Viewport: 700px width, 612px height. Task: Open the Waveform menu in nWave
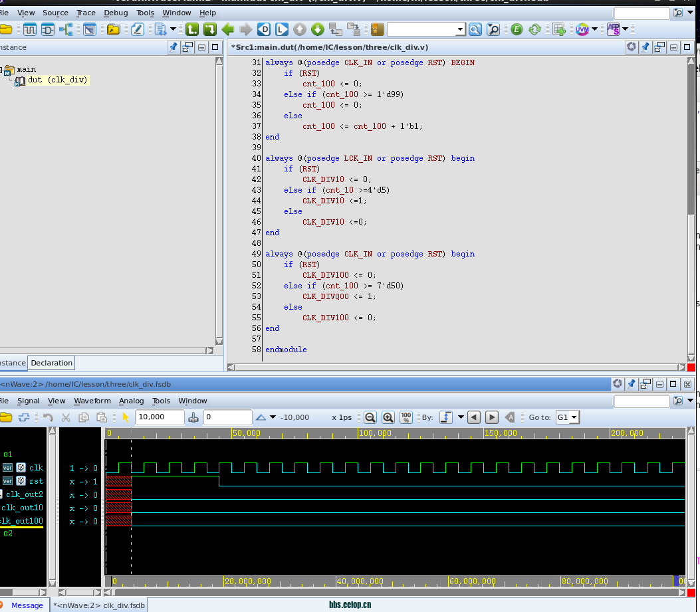[x=92, y=401]
